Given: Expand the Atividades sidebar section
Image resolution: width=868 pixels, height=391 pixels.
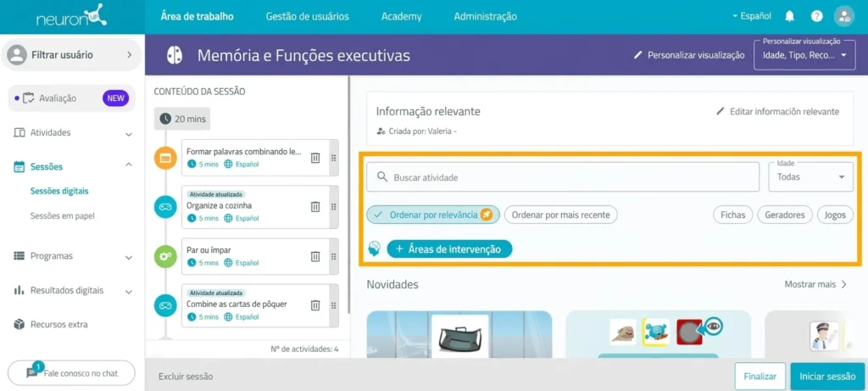Looking at the screenshot, I should 129,134.
